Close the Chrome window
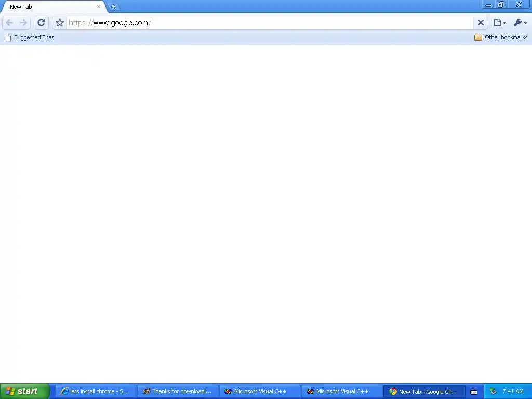532x399 pixels. 519,5
